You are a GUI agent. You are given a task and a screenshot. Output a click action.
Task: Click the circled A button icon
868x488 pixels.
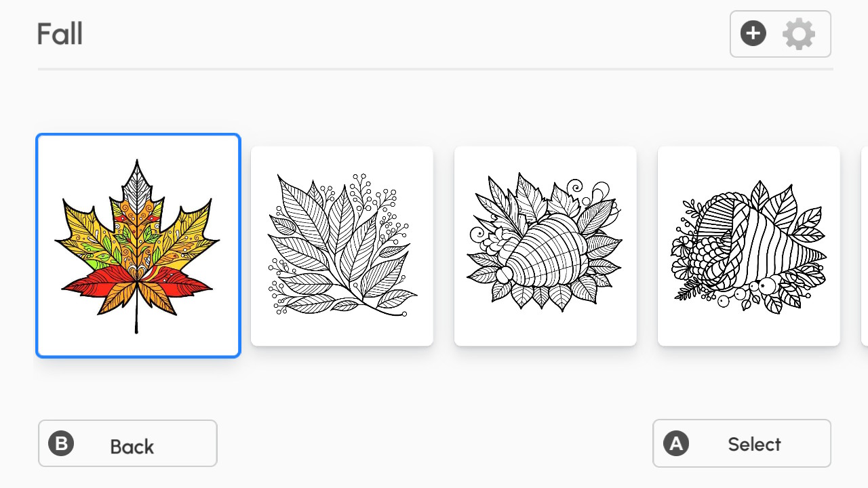point(675,444)
